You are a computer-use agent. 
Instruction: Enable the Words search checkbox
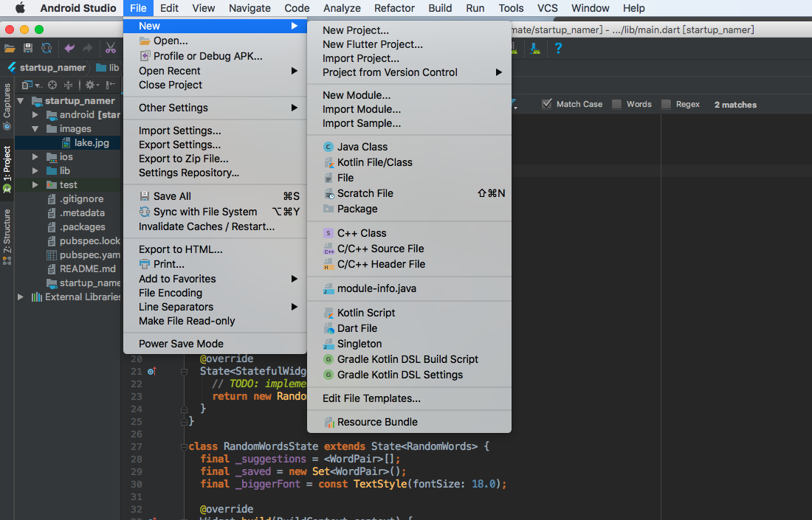click(x=617, y=104)
